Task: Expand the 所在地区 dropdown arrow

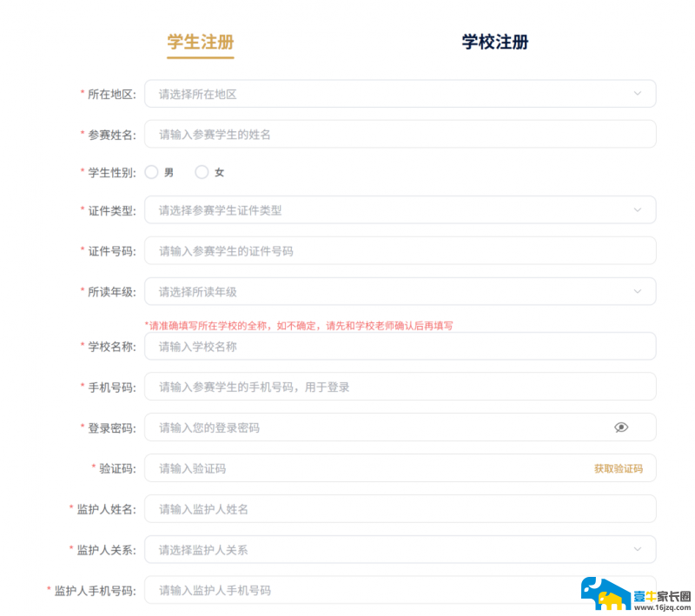Action: (x=638, y=94)
